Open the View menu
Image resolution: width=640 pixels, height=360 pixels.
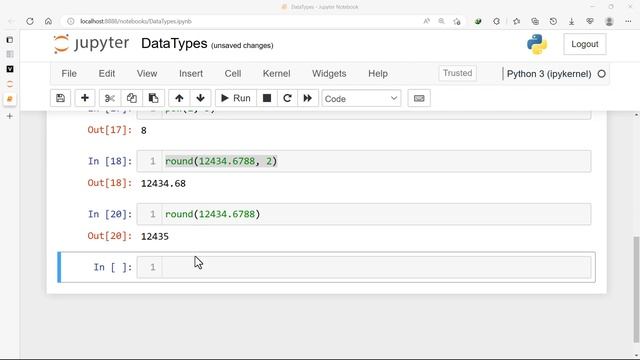point(147,74)
